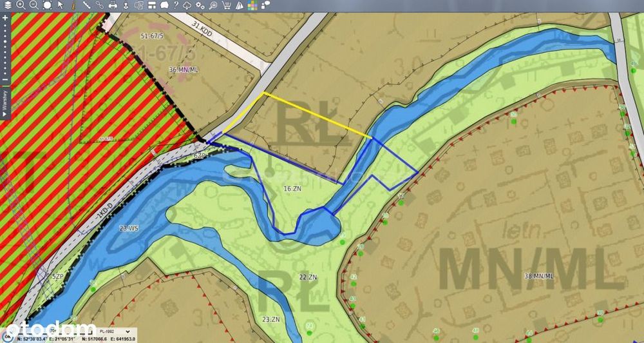The image size is (644, 343).
Task: Click the 36.MN/ML zone label
Action: [x=184, y=70]
